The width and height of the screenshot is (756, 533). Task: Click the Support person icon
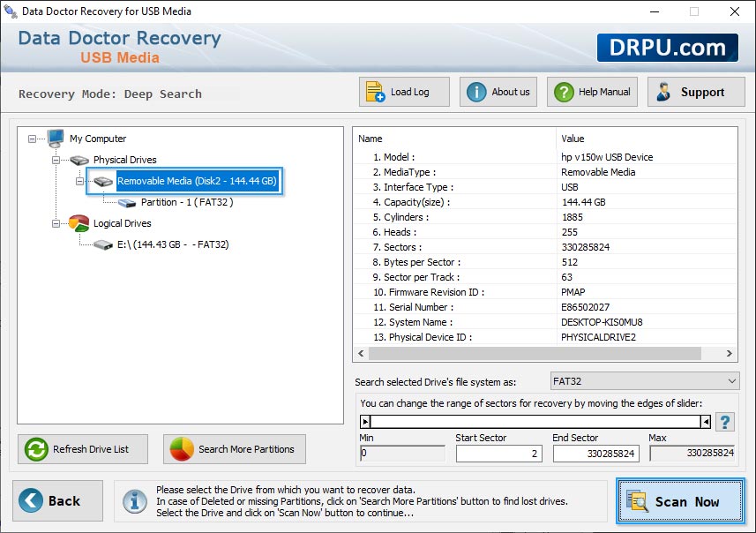pyautogui.click(x=663, y=92)
